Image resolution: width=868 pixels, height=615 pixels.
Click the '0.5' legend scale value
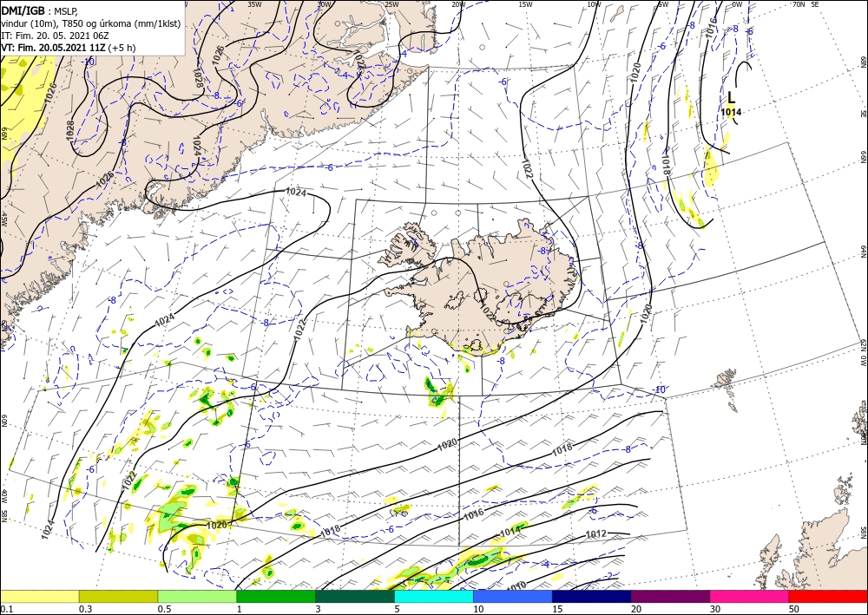164,609
